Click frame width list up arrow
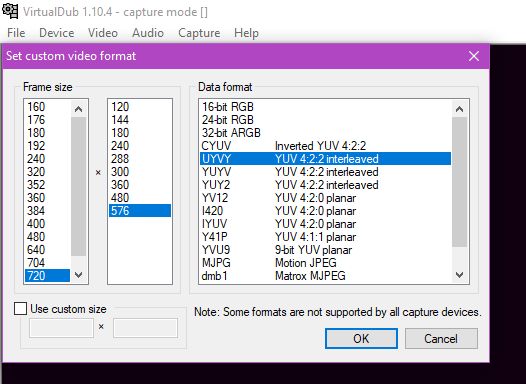526x384 pixels. [x=78, y=109]
